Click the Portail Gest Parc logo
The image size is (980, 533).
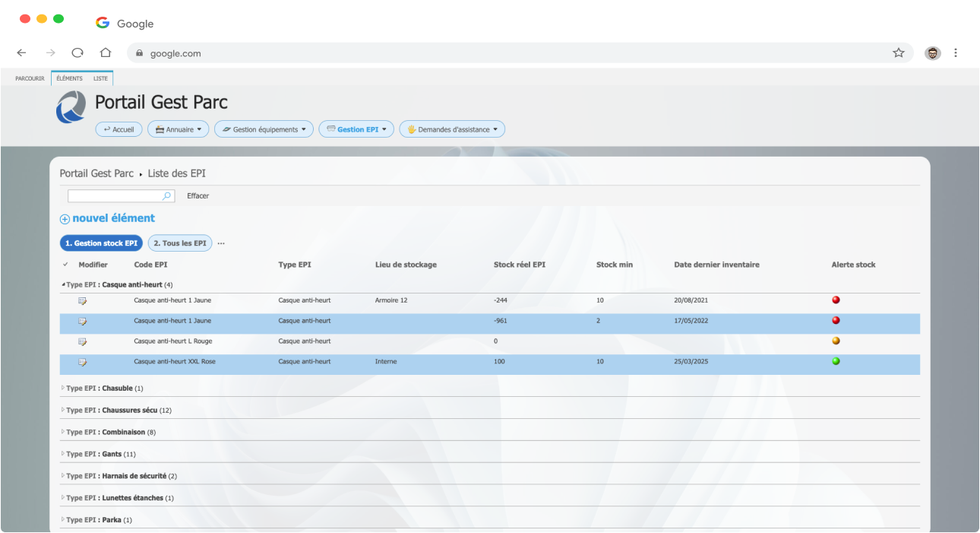click(71, 107)
